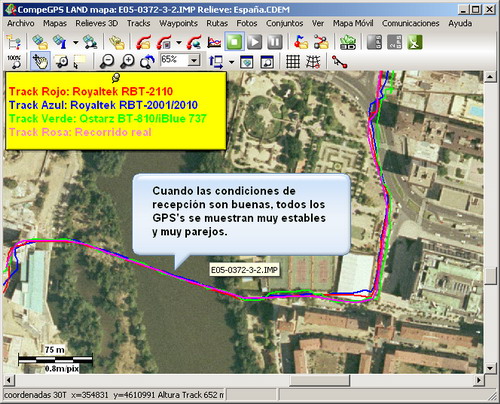Expand the dropdown arrow after orientation icon

click(232, 62)
